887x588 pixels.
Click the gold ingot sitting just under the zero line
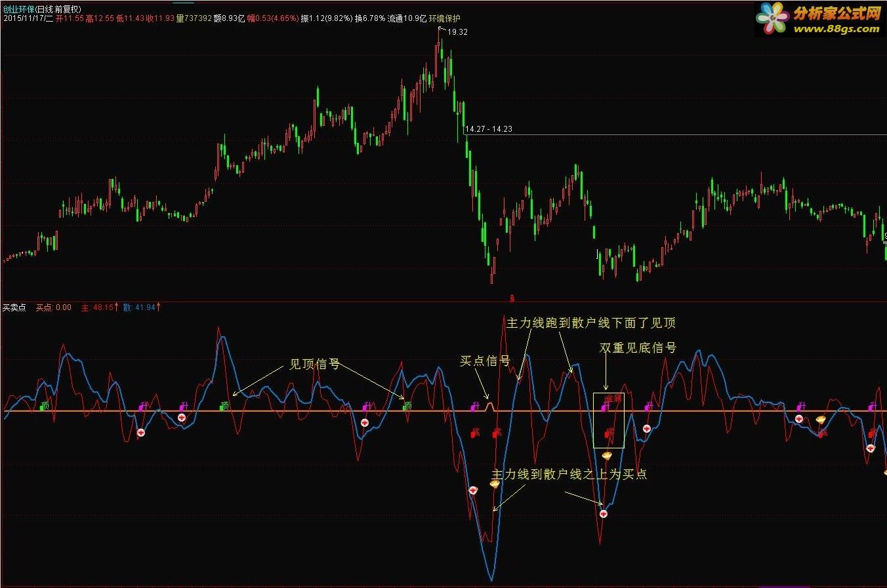pyautogui.click(x=821, y=419)
